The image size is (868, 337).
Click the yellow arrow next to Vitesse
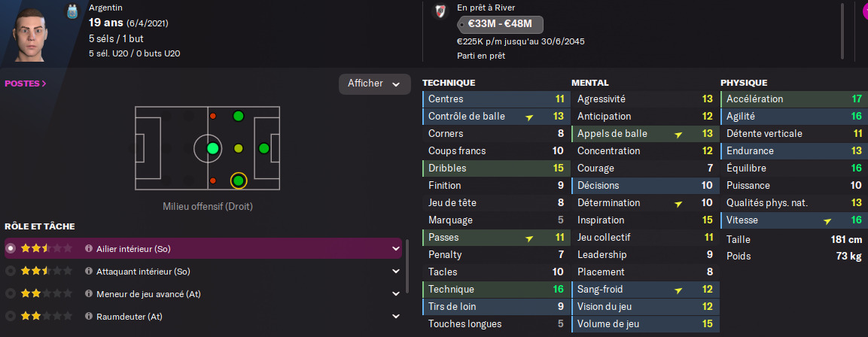(827, 221)
